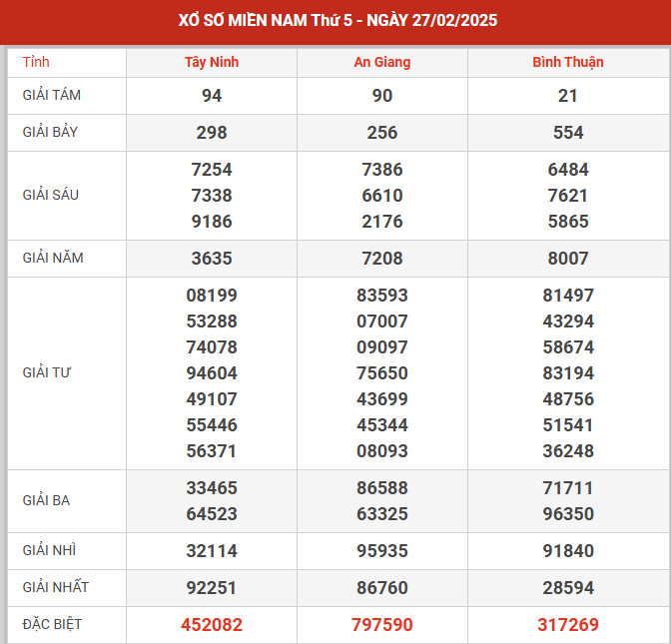This screenshot has width=671, height=644.
Task: Select the Bình Thuận column header
Action: point(568,63)
